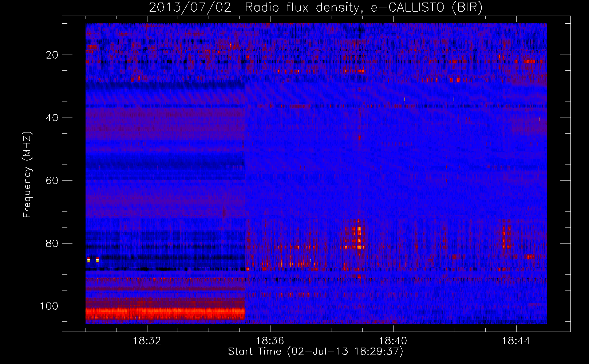Click the x-axis label "Start Time (02-Jul-13 18:29:37)"
The image size is (589, 364).
click(x=316, y=352)
